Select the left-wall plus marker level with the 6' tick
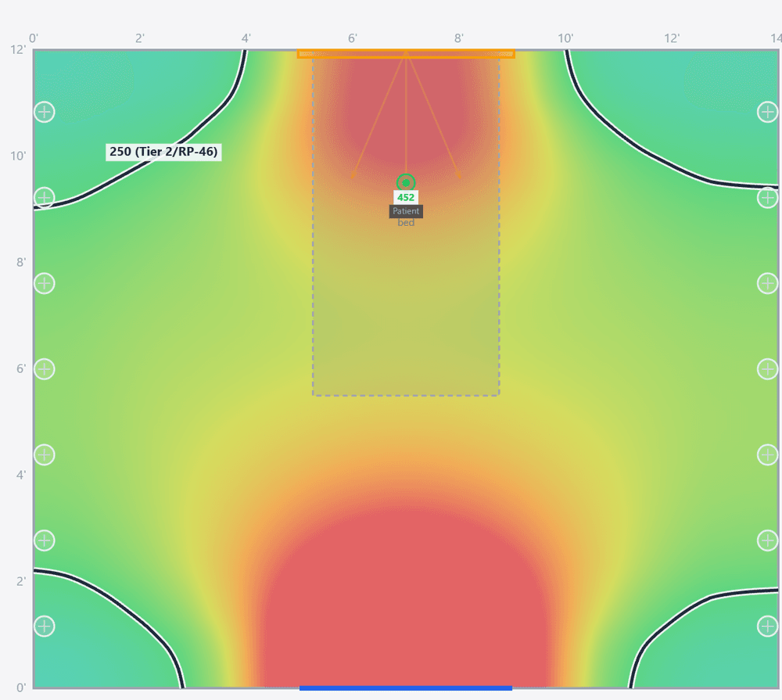The image size is (782, 700). [45, 369]
